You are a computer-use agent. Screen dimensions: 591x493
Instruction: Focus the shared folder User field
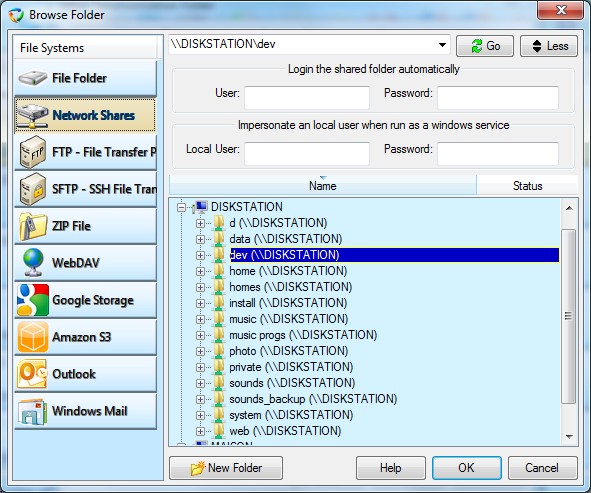click(x=307, y=98)
